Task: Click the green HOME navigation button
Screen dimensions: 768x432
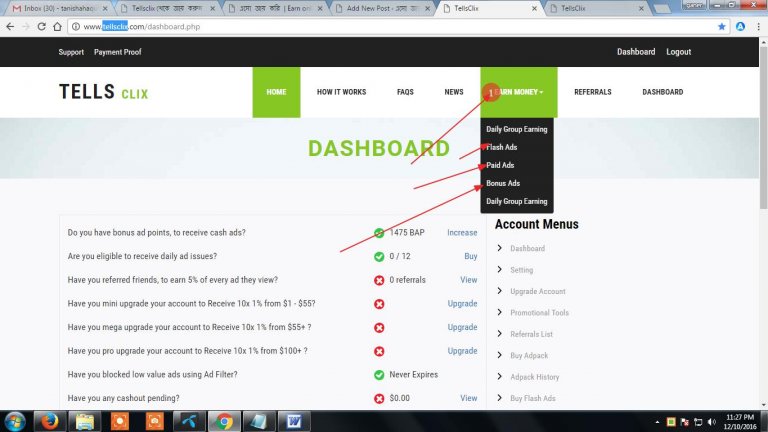Action: coord(276,92)
